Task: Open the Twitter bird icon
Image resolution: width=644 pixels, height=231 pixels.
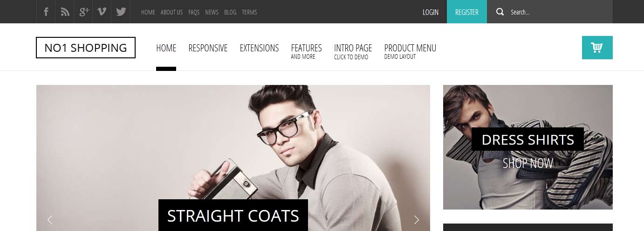Action: pyautogui.click(x=121, y=12)
